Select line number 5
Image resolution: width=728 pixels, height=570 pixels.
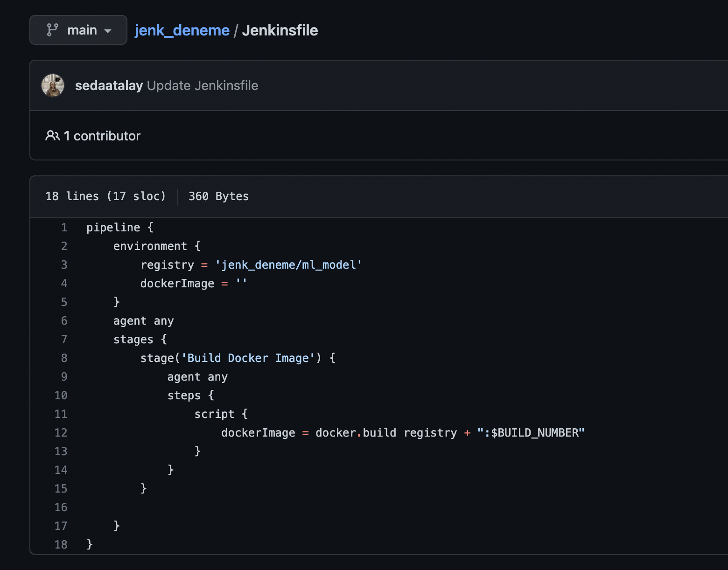point(64,302)
